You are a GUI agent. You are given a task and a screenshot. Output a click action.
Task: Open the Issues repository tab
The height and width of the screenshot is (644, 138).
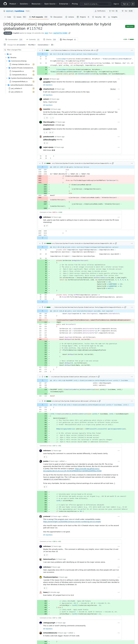pyautogui.click(x=20, y=17)
